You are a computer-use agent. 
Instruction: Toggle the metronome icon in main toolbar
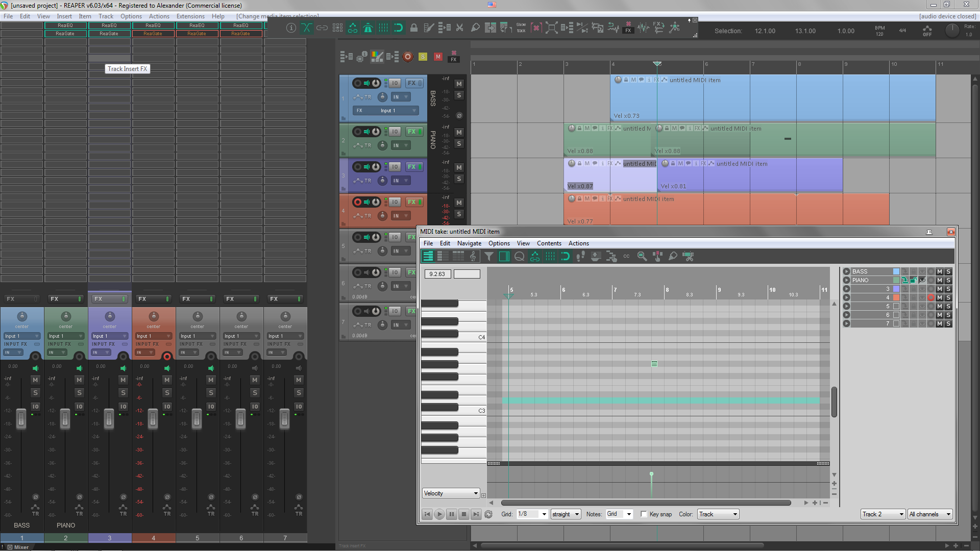tap(368, 28)
